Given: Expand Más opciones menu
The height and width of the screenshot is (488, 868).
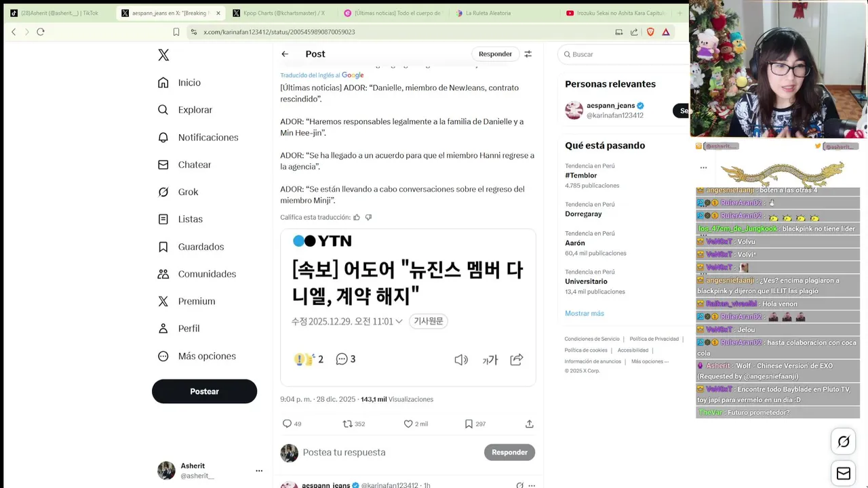Looking at the screenshot, I should tap(197, 356).
